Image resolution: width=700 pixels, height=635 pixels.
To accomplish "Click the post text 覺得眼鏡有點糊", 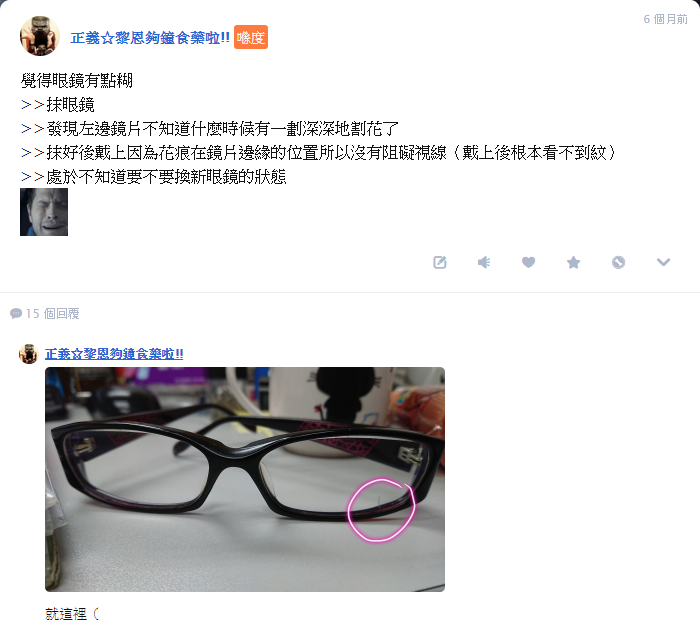I will click(76, 80).
